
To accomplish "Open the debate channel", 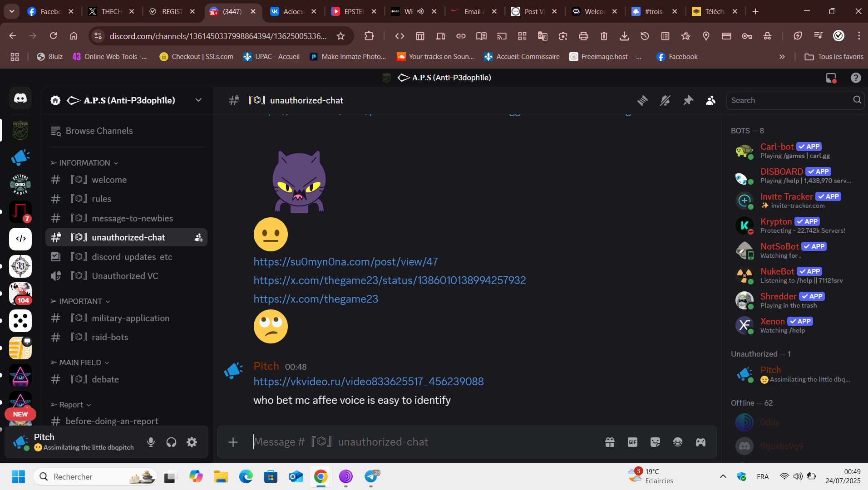I will [105, 379].
